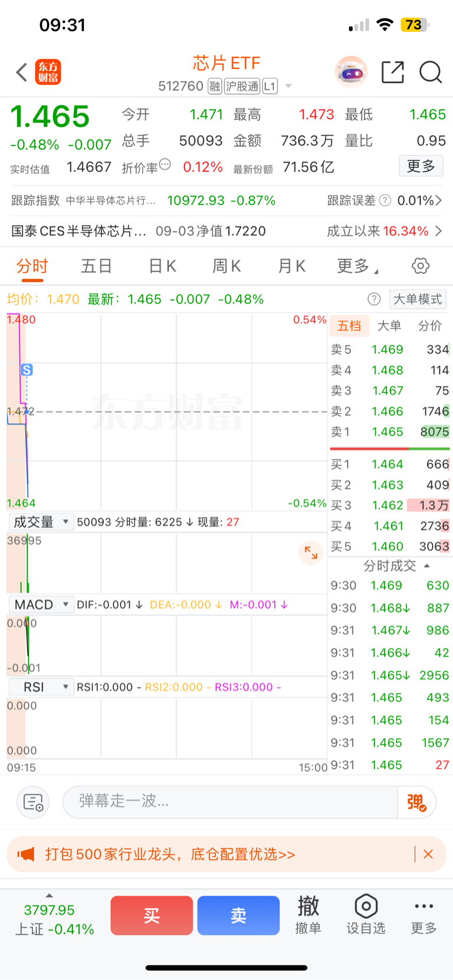Tap trade row 1.469 with 630
453x980 pixels.
pyautogui.click(x=390, y=585)
